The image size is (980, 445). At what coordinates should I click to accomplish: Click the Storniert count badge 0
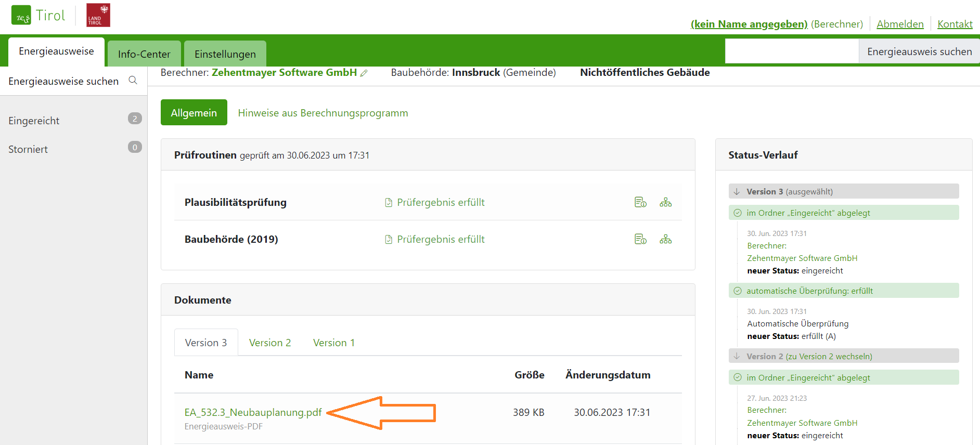pos(135,147)
